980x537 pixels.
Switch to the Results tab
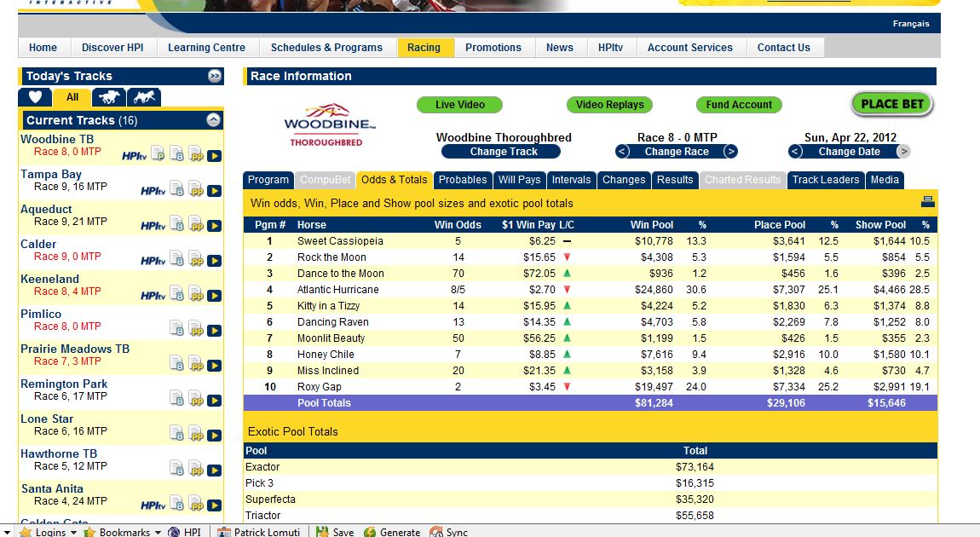675,180
